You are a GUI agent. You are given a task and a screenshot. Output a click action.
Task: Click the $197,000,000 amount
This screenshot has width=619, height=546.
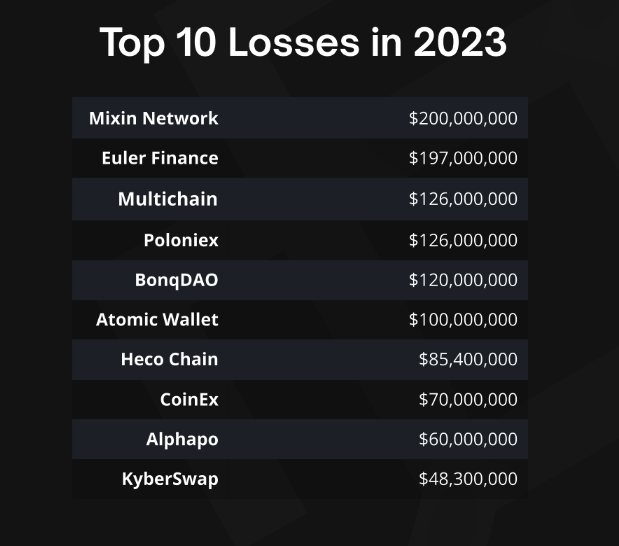coord(463,158)
